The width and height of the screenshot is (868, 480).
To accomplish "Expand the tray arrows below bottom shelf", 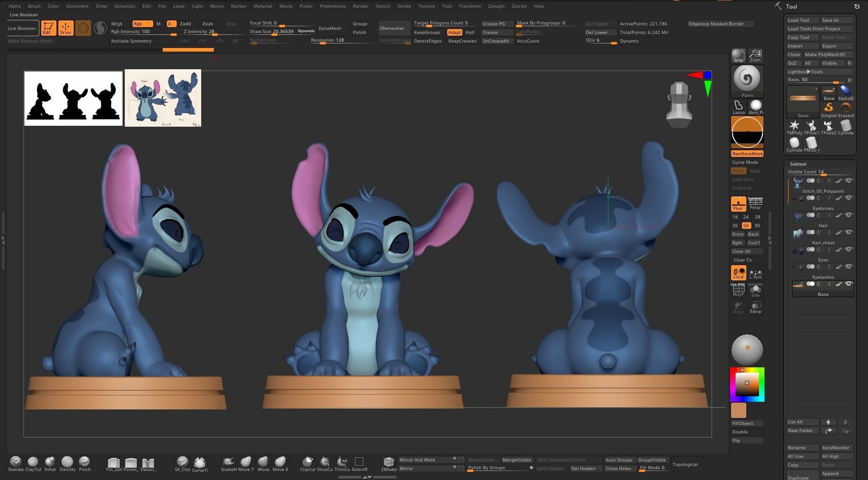I will (367, 477).
